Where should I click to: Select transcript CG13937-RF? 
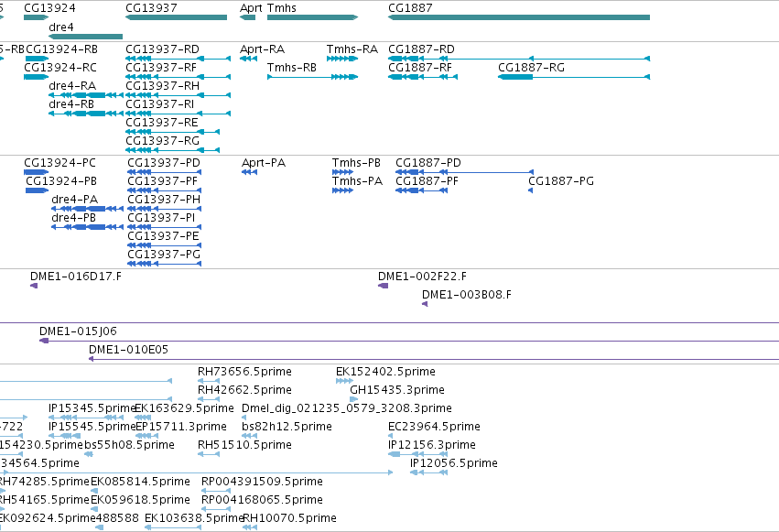[178, 77]
